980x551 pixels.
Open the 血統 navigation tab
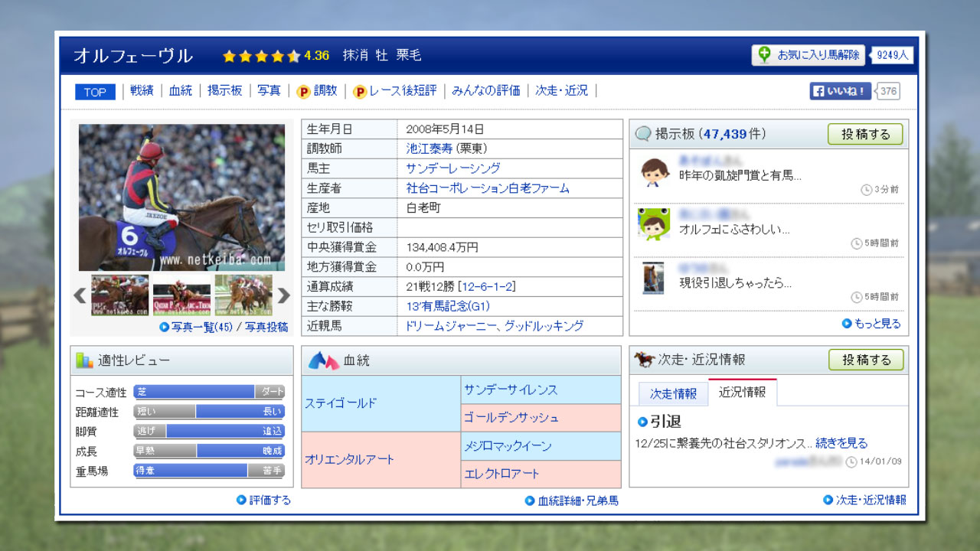pyautogui.click(x=181, y=91)
